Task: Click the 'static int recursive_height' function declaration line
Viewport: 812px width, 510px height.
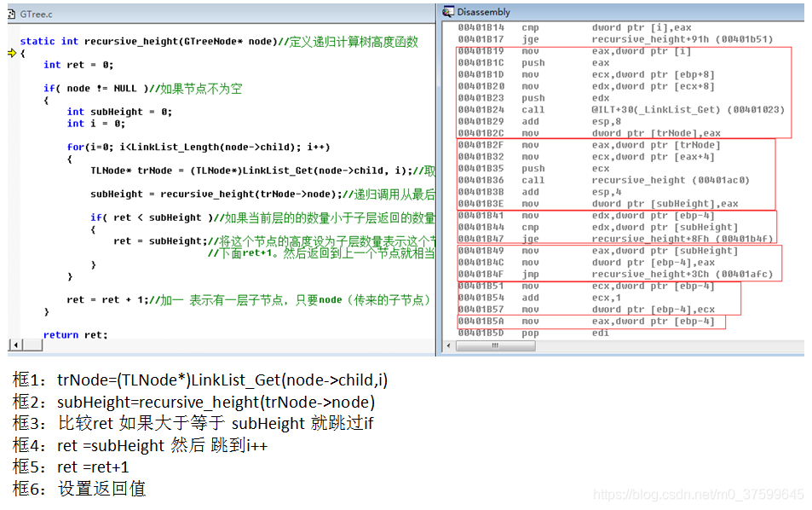Action: coord(219,42)
